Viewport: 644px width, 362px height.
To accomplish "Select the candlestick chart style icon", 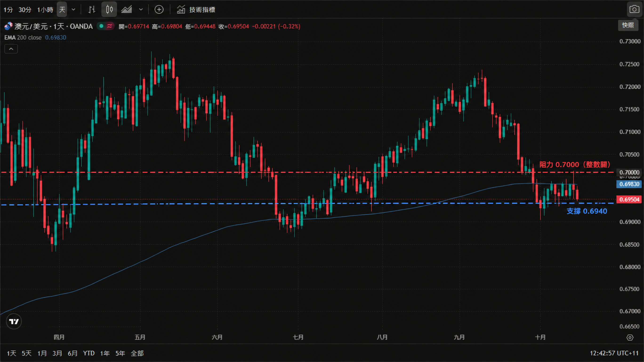I will click(x=109, y=9).
